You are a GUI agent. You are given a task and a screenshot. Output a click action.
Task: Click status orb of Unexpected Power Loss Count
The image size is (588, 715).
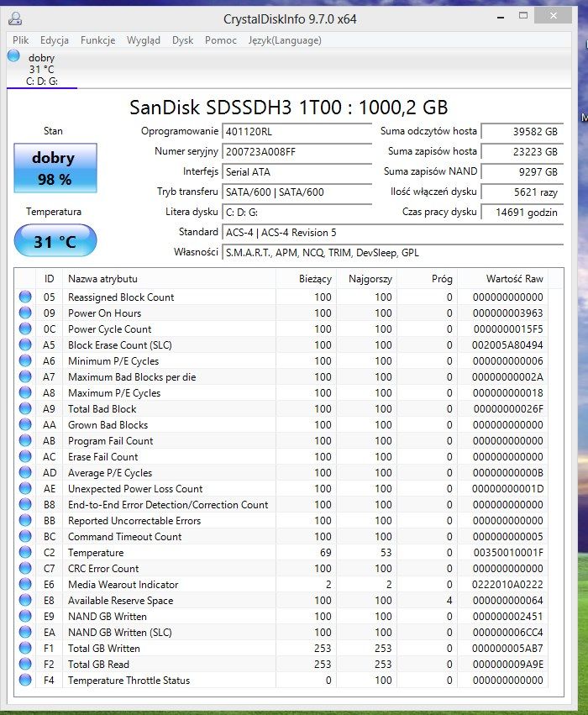point(25,488)
